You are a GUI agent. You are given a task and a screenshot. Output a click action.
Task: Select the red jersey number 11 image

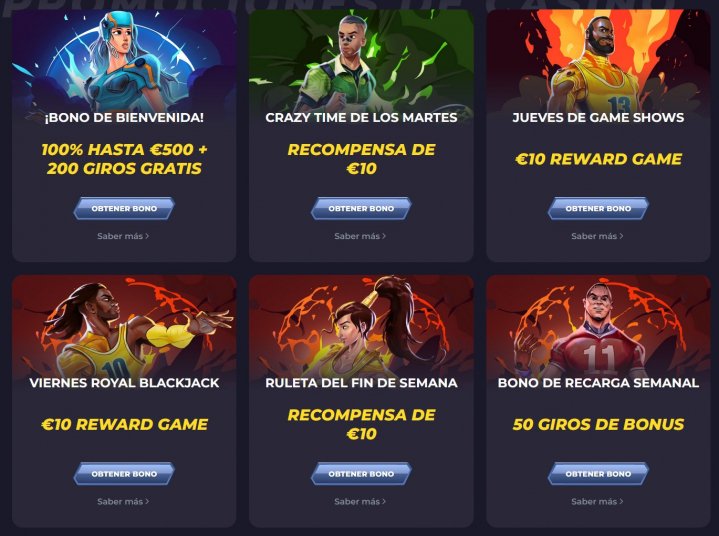(x=598, y=326)
